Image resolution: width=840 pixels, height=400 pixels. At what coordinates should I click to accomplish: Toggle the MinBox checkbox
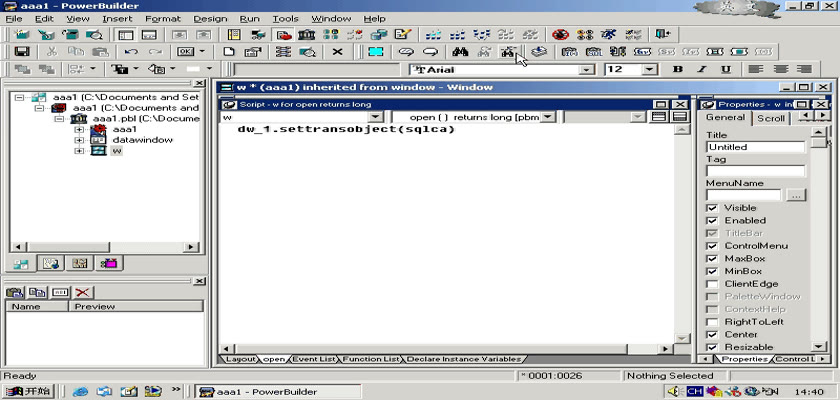(x=712, y=271)
